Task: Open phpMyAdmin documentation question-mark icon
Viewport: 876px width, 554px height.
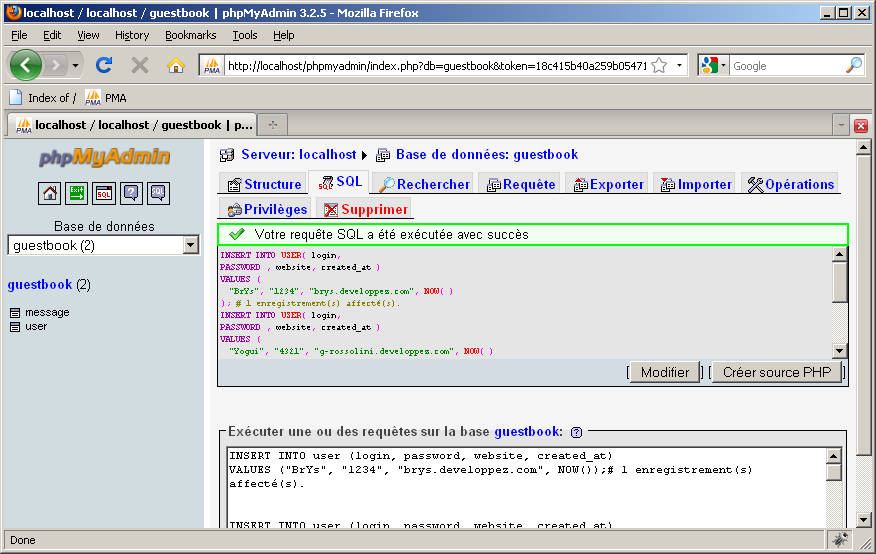Action: pyautogui.click(x=131, y=193)
